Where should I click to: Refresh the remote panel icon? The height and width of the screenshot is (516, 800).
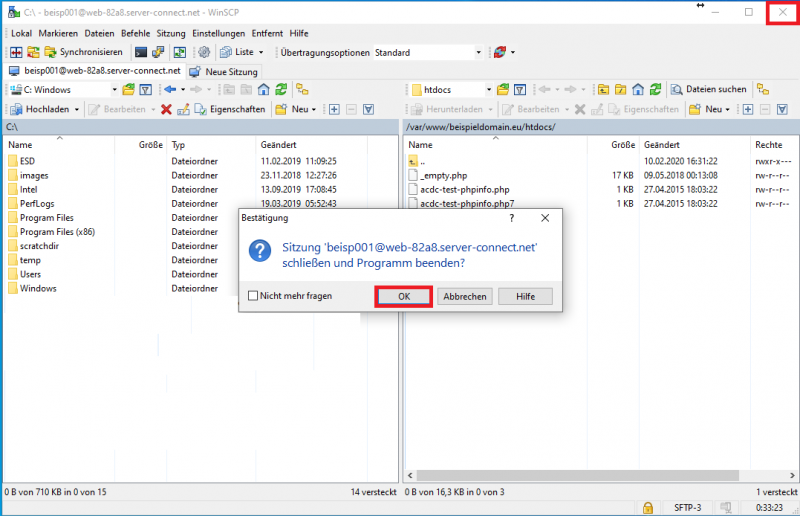point(656,90)
